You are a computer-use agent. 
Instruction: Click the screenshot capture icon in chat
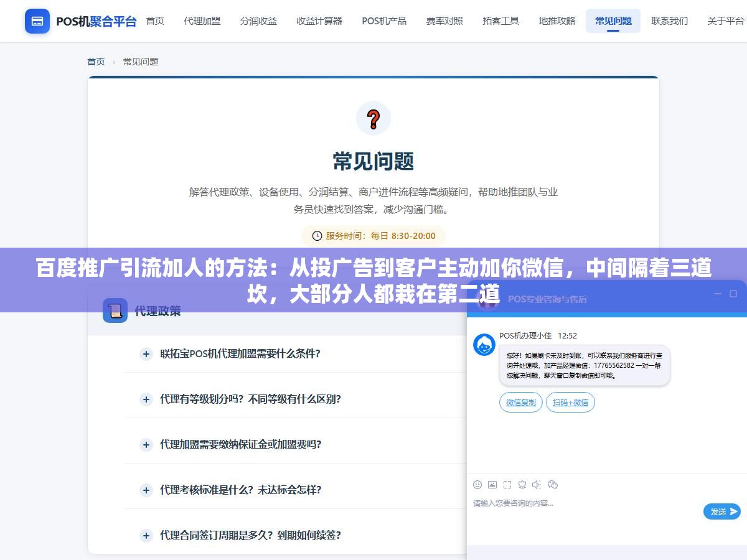pos(507,484)
